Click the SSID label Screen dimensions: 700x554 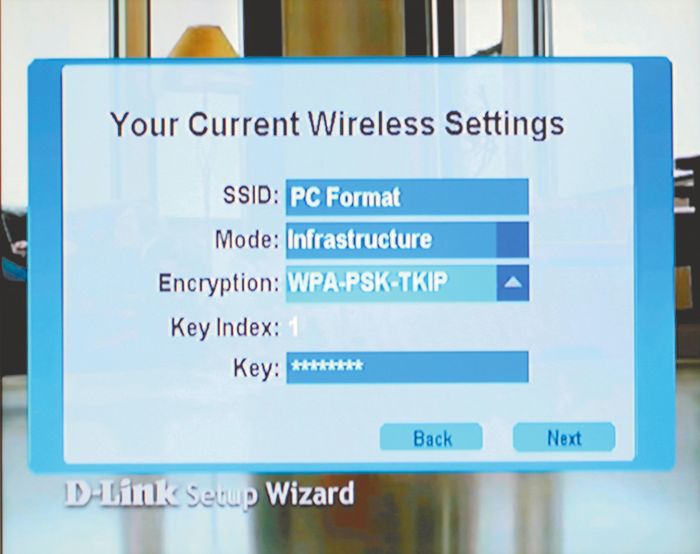[x=251, y=195]
